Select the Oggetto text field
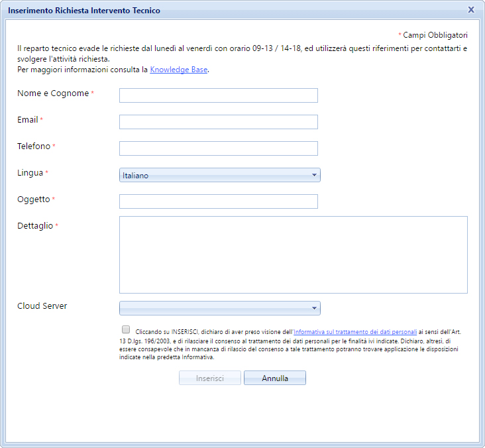Image resolution: width=485 pixels, height=448 pixels. pyautogui.click(x=218, y=201)
